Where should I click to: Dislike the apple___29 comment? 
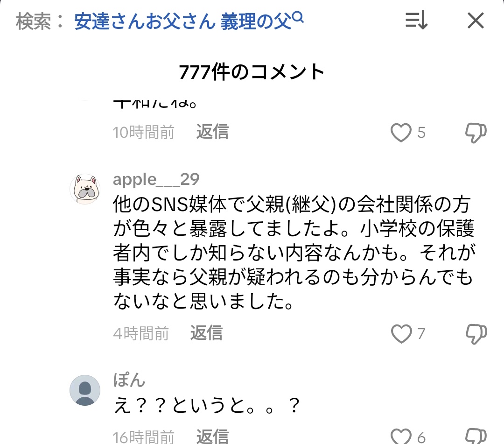click(x=476, y=333)
